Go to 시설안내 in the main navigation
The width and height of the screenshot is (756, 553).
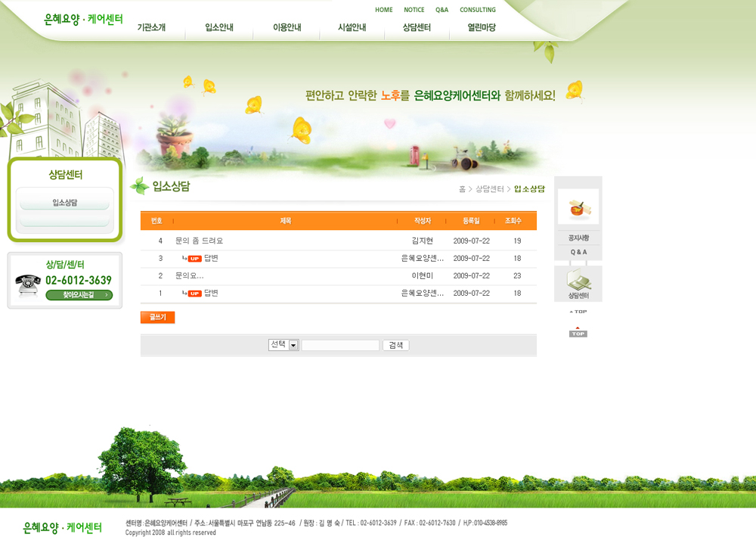(352, 28)
